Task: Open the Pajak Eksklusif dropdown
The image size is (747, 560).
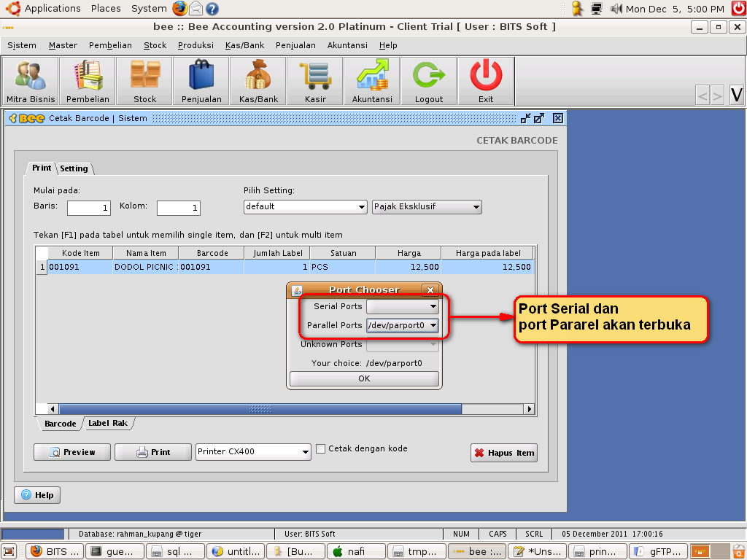Action: pyautogui.click(x=427, y=207)
